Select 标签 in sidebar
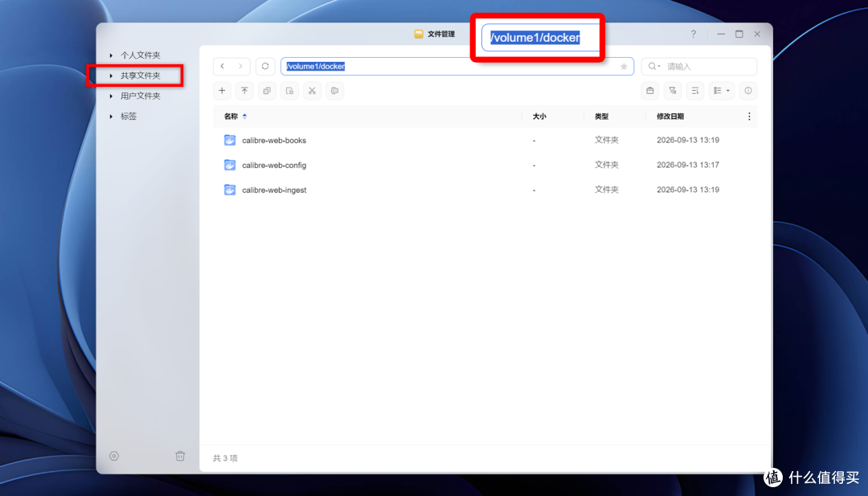Image resolution: width=868 pixels, height=496 pixels. [x=129, y=117]
